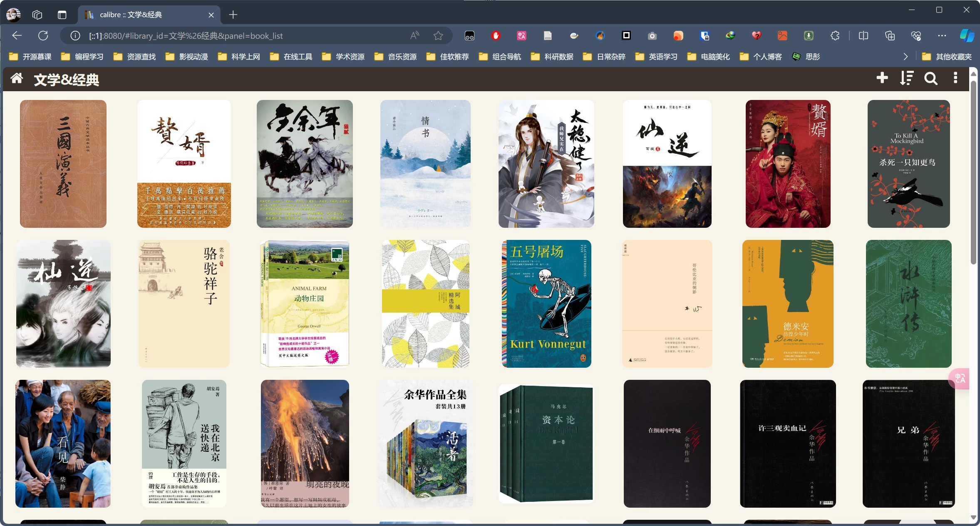Open the 骆驼祥子 book cover
Image resolution: width=980 pixels, height=526 pixels.
tap(184, 304)
